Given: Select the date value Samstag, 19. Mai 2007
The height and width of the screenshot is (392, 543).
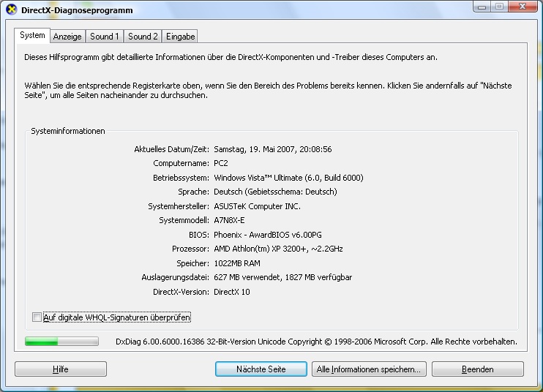Looking at the screenshot, I should point(272,149).
